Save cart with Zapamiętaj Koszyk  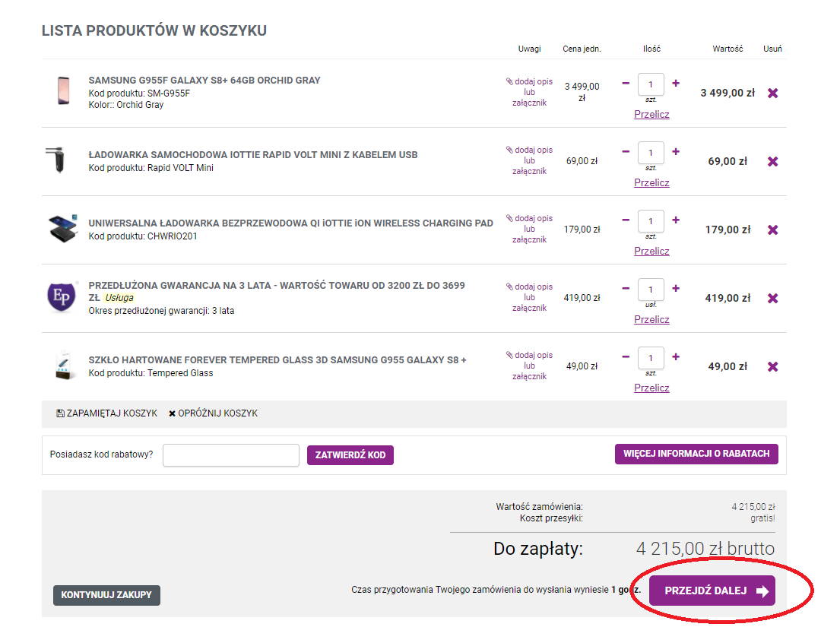(x=106, y=413)
